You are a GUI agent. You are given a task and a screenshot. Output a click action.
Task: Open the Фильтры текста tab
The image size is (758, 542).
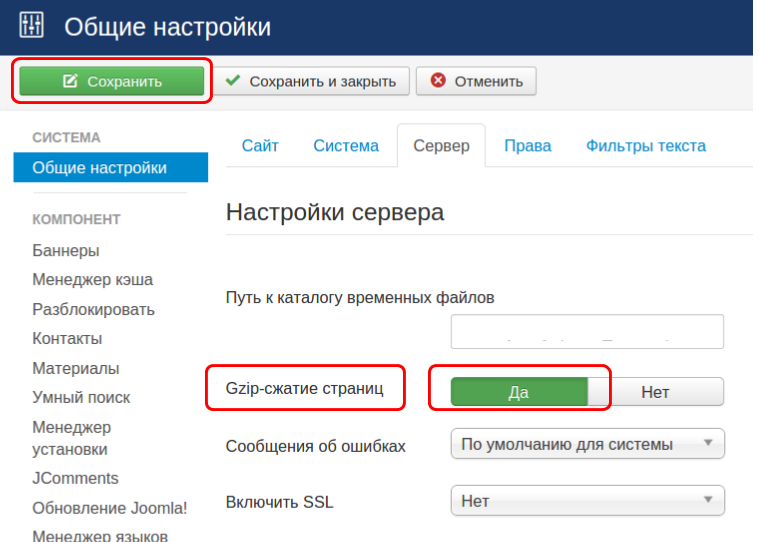click(x=646, y=146)
